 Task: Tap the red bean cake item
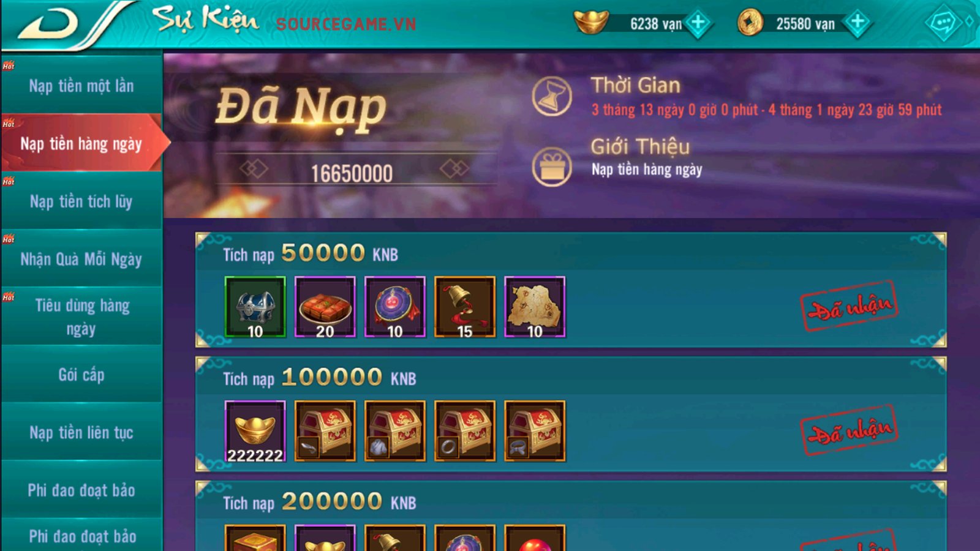click(x=325, y=307)
